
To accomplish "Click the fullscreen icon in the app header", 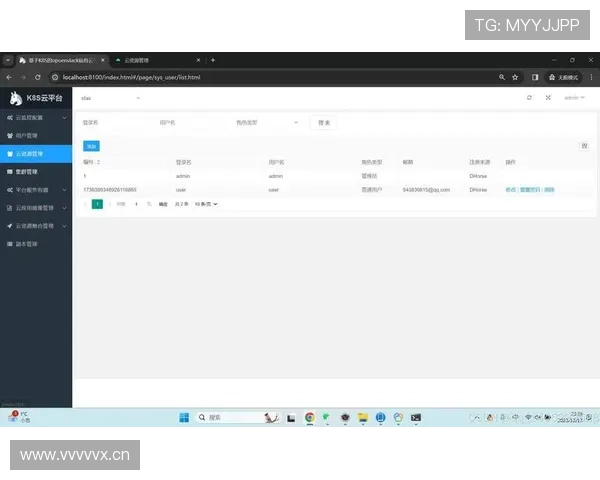I will (x=548, y=98).
